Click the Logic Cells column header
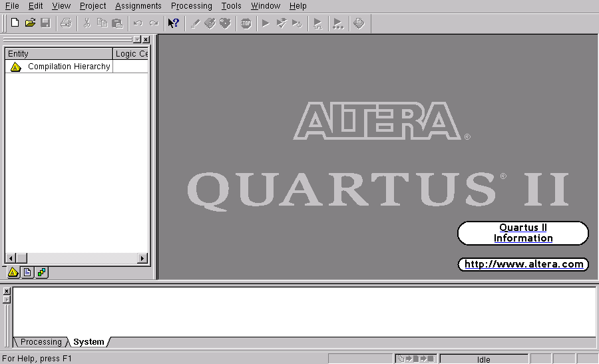Screen dimensions: 599x364 [130, 53]
